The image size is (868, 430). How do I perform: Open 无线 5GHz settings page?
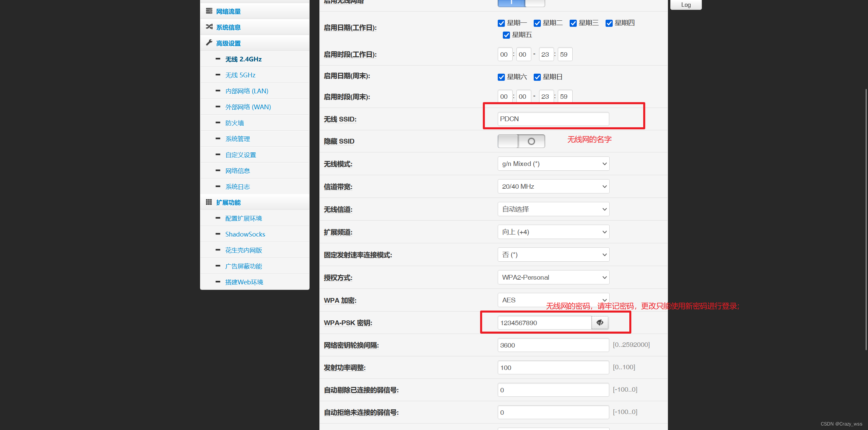[240, 75]
